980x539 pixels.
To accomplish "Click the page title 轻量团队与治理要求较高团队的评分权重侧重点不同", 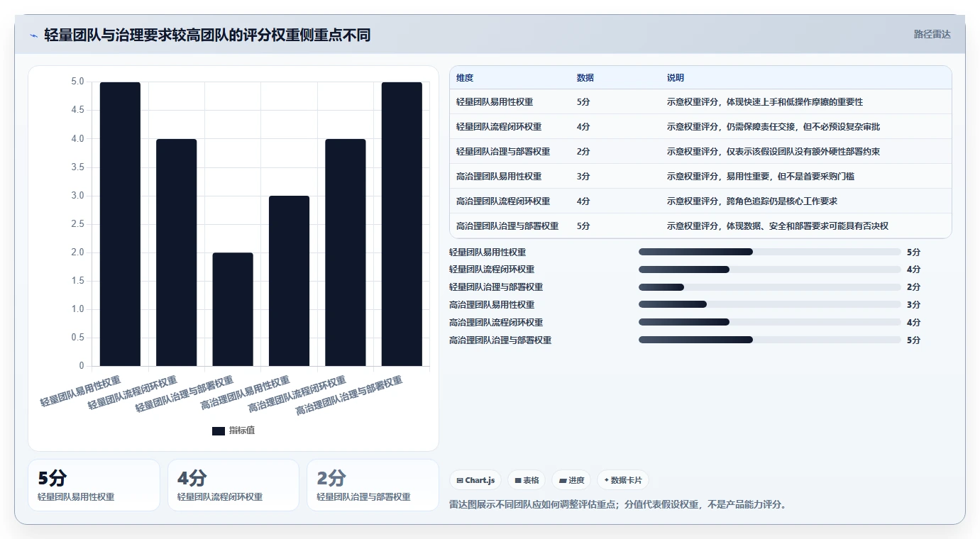I will pos(207,35).
